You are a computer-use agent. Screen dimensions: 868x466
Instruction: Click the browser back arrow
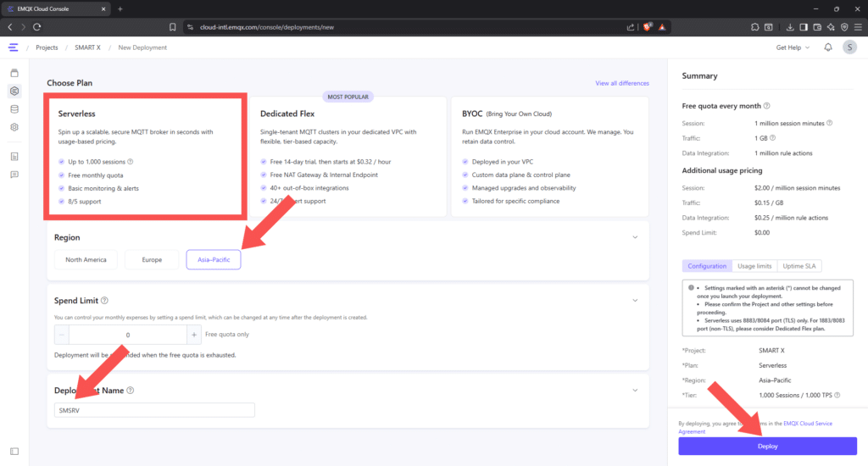[x=10, y=27]
